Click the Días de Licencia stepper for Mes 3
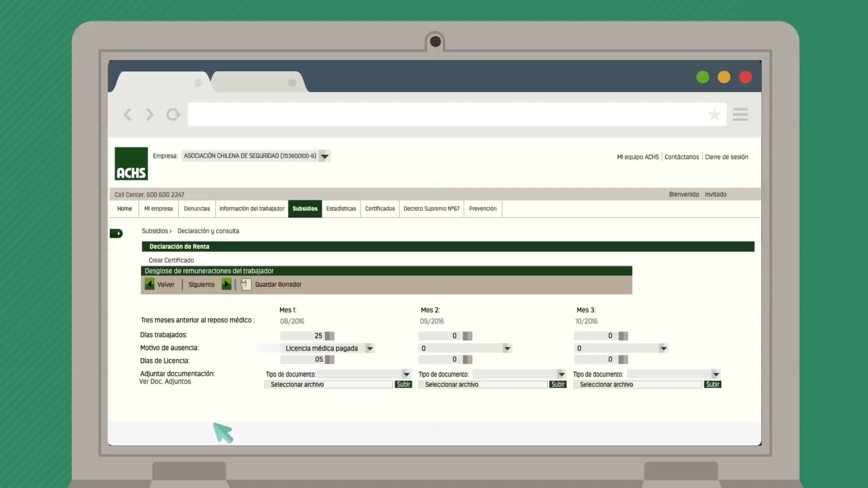The width and height of the screenshot is (868, 488). (x=623, y=360)
